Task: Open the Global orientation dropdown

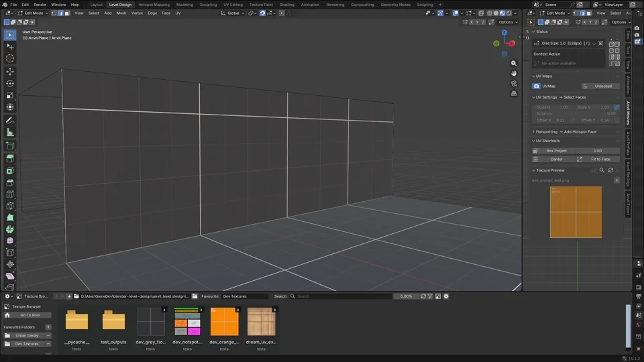Action: tap(233, 13)
